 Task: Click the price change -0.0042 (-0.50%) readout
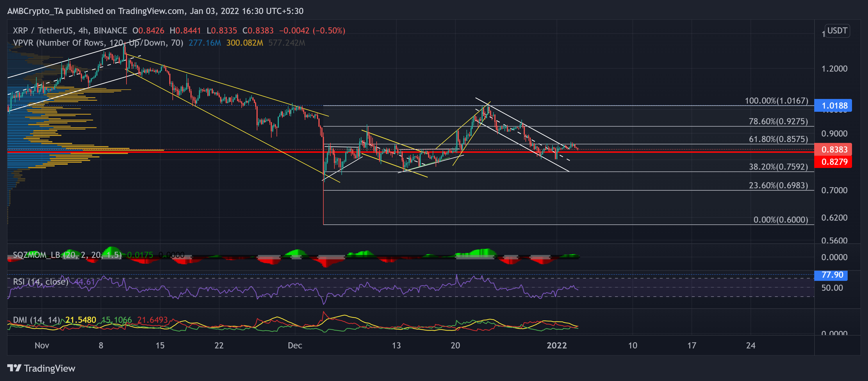click(312, 30)
